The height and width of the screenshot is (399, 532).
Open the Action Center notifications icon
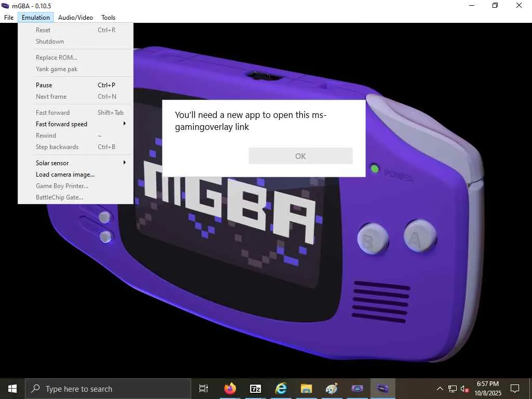515,389
